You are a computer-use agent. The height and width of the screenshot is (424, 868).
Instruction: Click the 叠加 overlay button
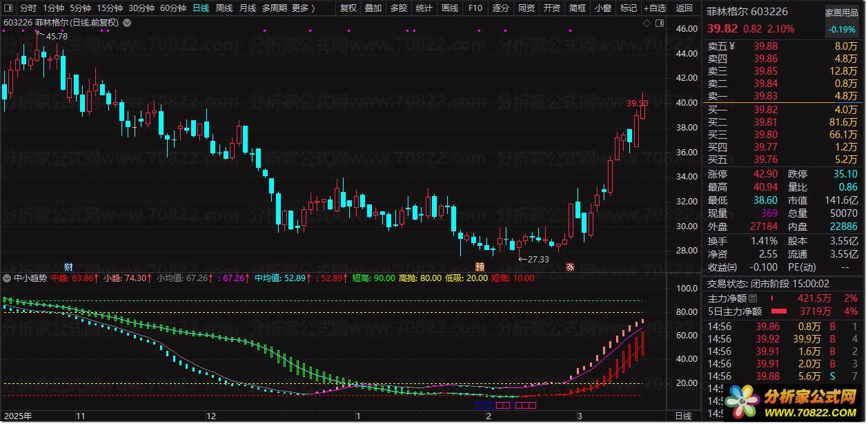(x=373, y=8)
